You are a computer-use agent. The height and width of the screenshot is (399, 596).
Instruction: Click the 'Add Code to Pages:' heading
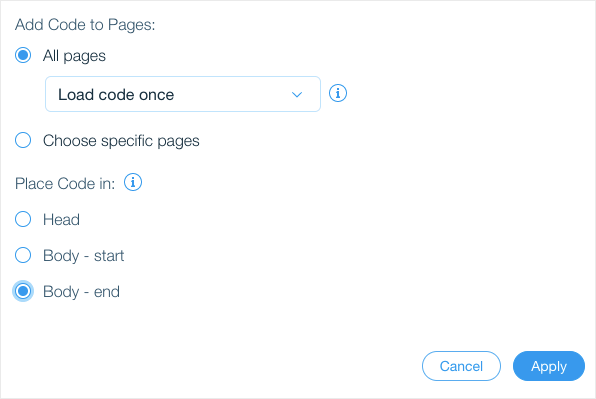pos(85,25)
